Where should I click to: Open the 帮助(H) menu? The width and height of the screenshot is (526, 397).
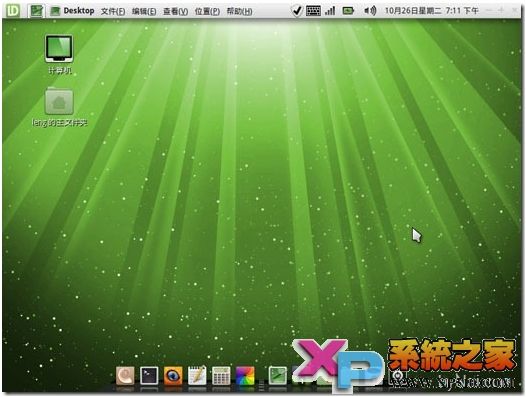(240, 11)
